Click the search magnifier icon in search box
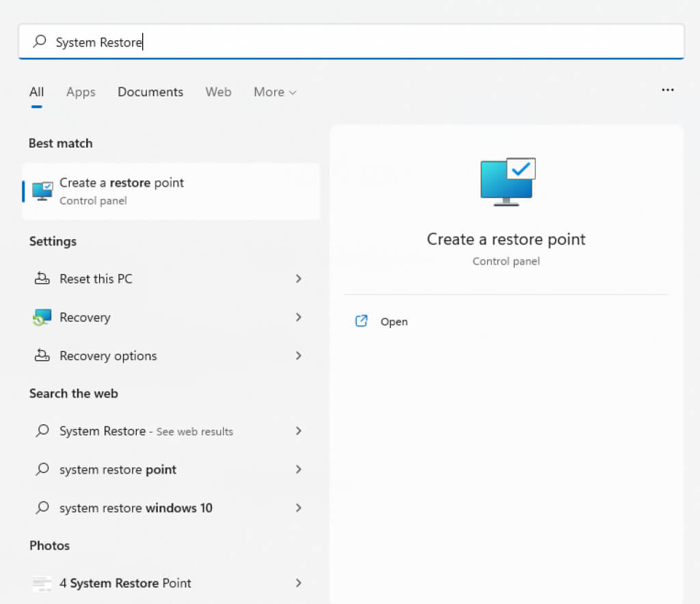 (x=40, y=42)
